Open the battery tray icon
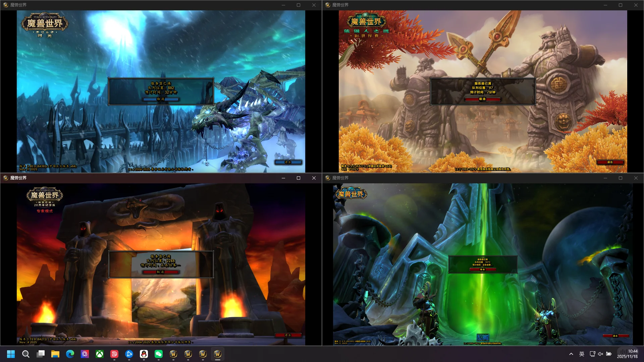644x362 pixels. [x=609, y=354]
